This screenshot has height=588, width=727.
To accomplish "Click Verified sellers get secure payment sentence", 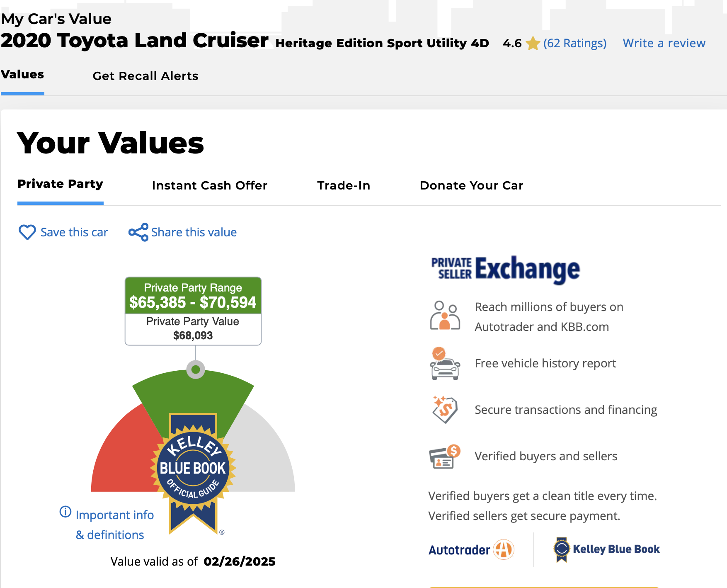I will coord(524,516).
